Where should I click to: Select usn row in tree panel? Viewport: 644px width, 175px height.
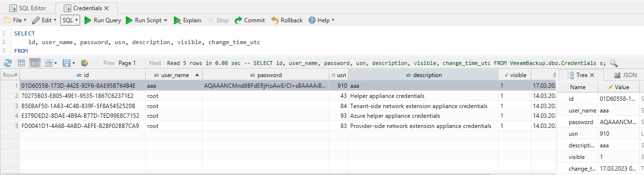pos(601,134)
